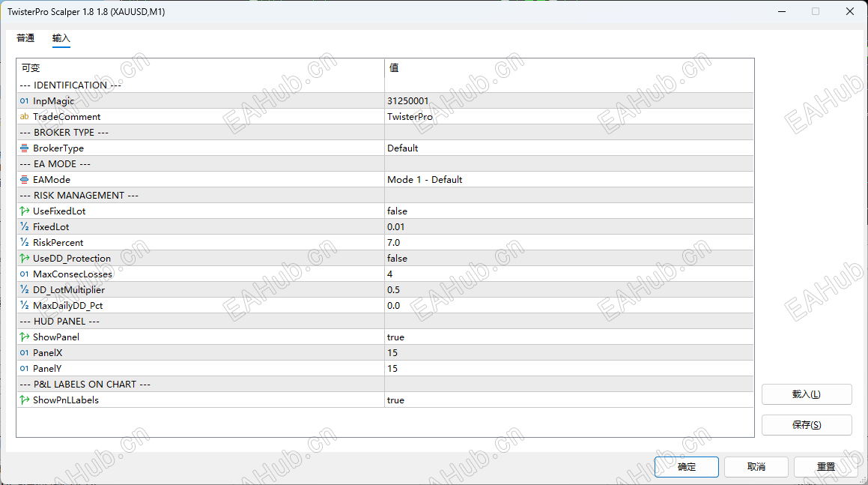The width and height of the screenshot is (868, 485).
Task: Edit PanelX value 15
Action: 569,352
